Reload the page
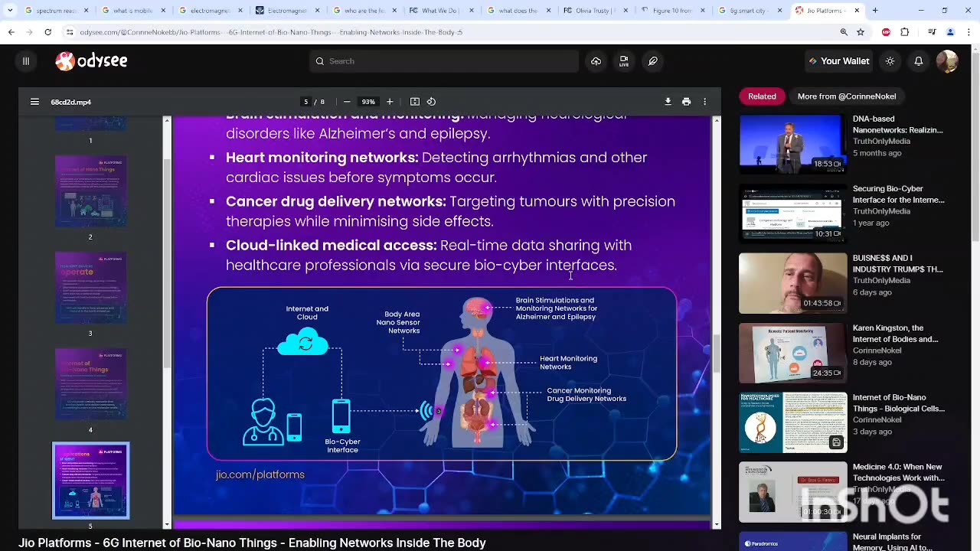 pos(47,32)
